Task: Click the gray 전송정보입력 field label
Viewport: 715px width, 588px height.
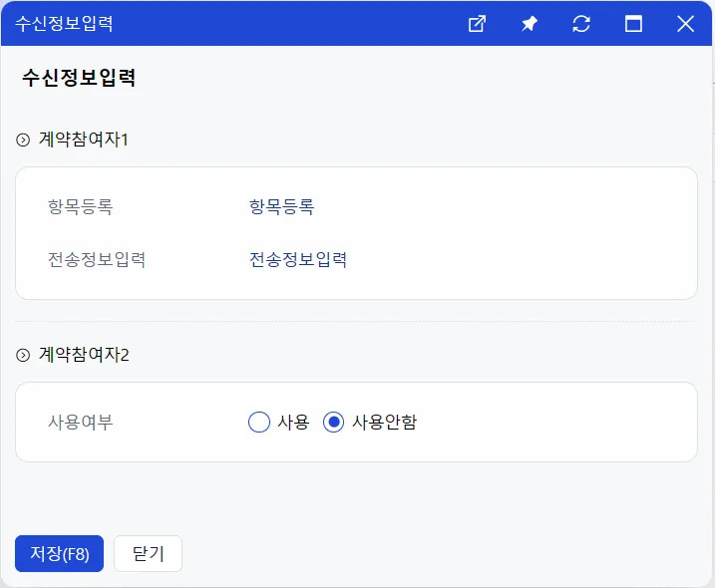Action: click(x=97, y=260)
